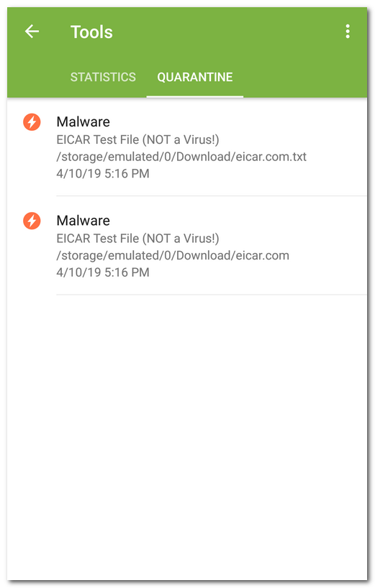
Task: Tap first EICAR Test File description
Action: [x=137, y=140]
